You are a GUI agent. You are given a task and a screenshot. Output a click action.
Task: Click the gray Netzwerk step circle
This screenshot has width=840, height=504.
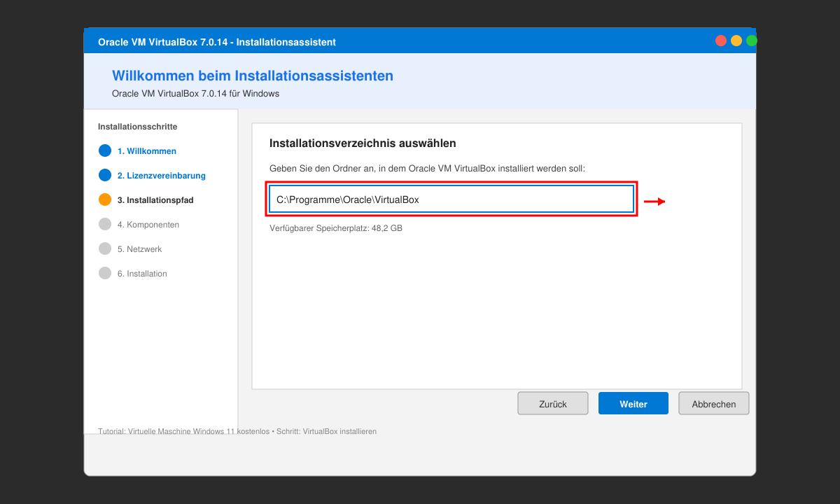(x=105, y=248)
